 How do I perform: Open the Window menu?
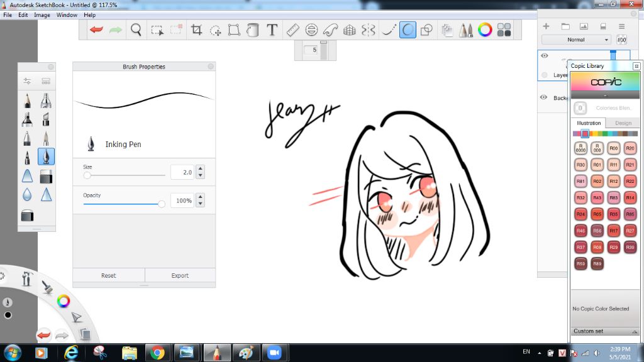click(x=67, y=15)
